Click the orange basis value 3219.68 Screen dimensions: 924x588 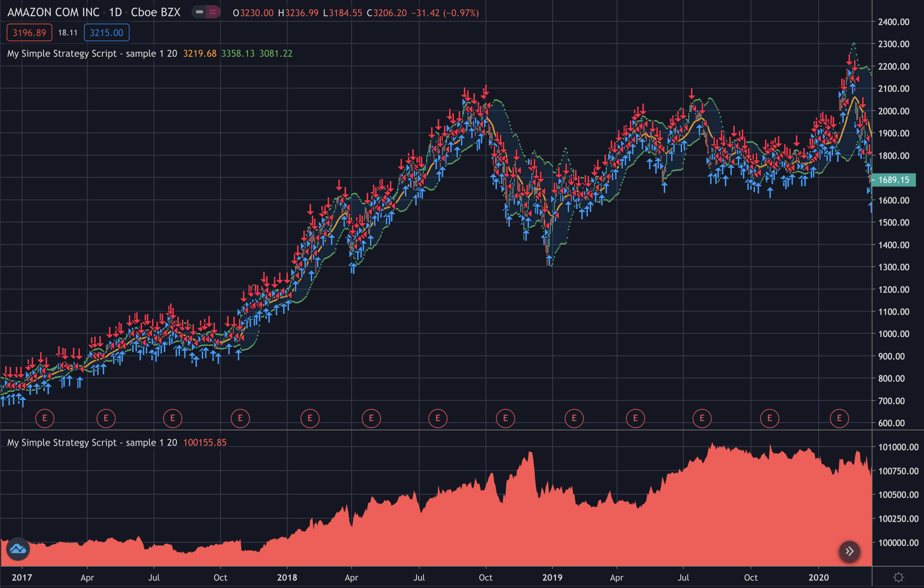click(200, 53)
